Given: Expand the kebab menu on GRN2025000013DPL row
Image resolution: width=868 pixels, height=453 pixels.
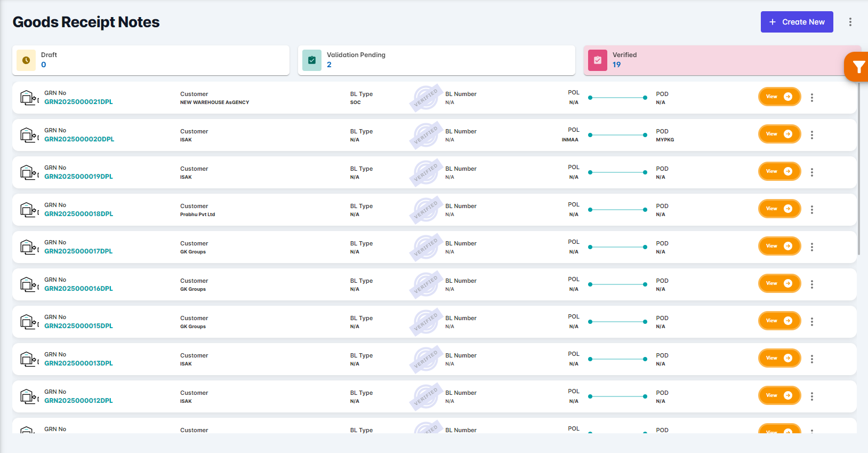Looking at the screenshot, I should coord(811,359).
